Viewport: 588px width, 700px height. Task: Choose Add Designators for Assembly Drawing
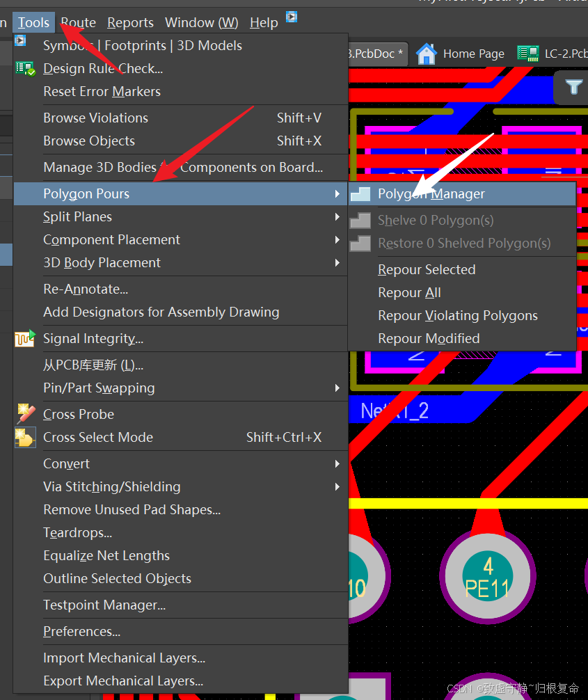pos(181,312)
